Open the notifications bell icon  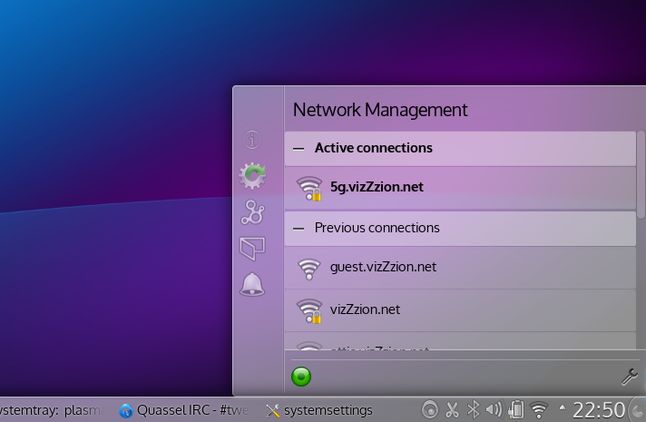point(252,284)
